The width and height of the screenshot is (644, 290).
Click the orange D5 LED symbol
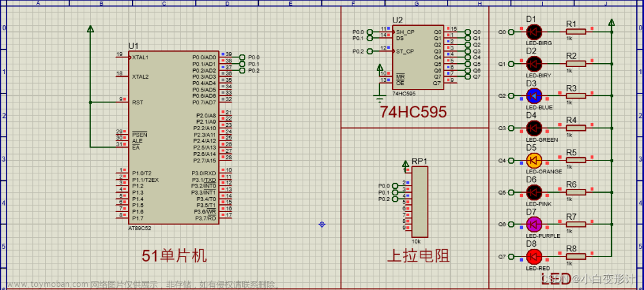click(x=534, y=160)
